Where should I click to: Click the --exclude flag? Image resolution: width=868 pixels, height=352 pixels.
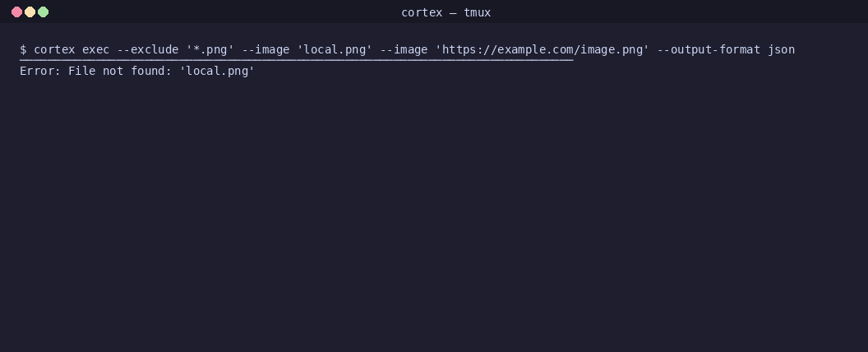coord(148,49)
